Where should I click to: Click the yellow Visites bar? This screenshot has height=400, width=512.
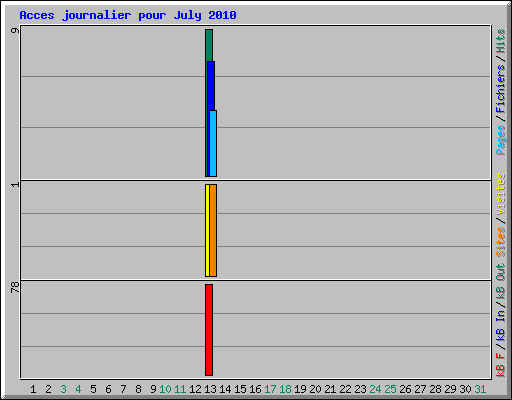coord(207,230)
